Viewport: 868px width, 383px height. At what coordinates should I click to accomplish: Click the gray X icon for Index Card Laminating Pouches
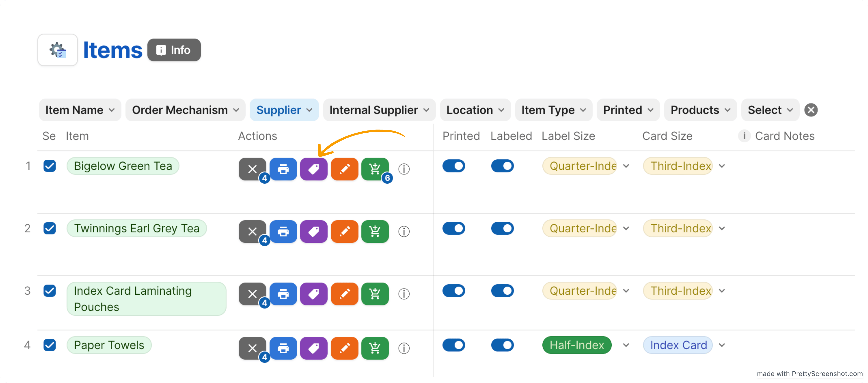252,294
